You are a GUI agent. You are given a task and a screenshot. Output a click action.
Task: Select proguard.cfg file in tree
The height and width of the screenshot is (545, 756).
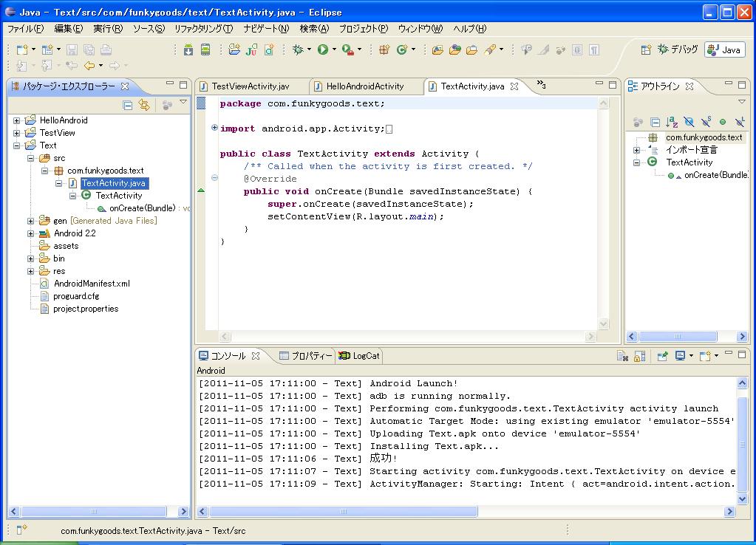[76, 296]
